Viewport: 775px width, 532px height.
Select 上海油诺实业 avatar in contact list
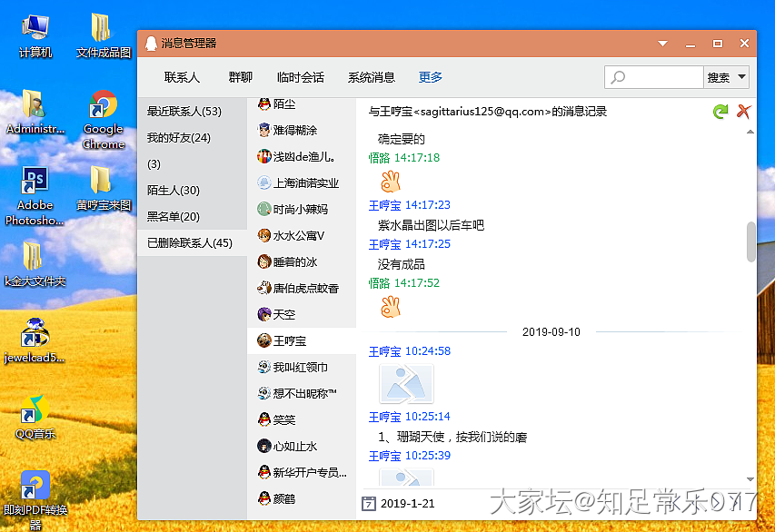coord(263,182)
